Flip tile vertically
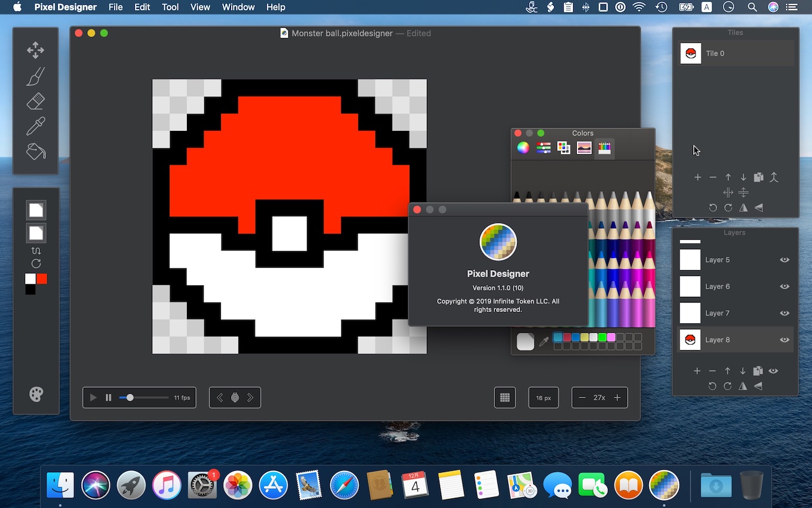 pos(758,208)
